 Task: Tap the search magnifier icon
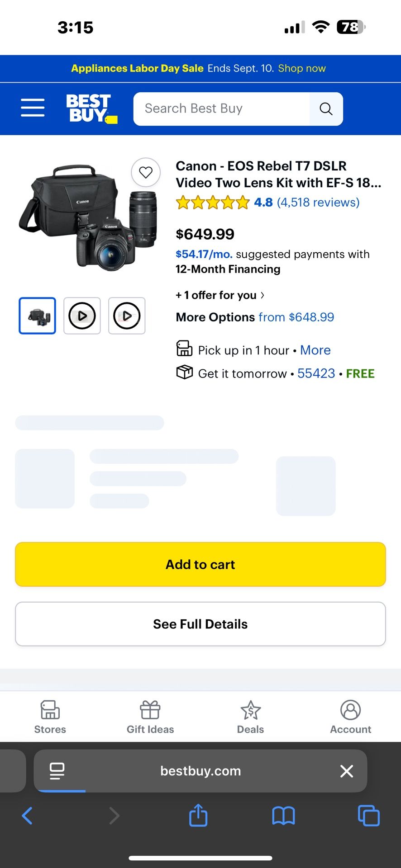[x=326, y=109]
